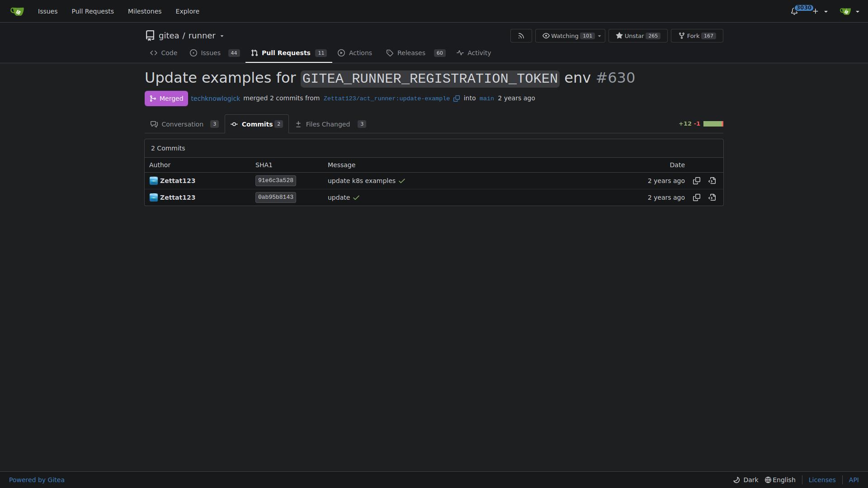Show status check for 'update k8s examples'
This screenshot has width=868, height=488.
402,181
